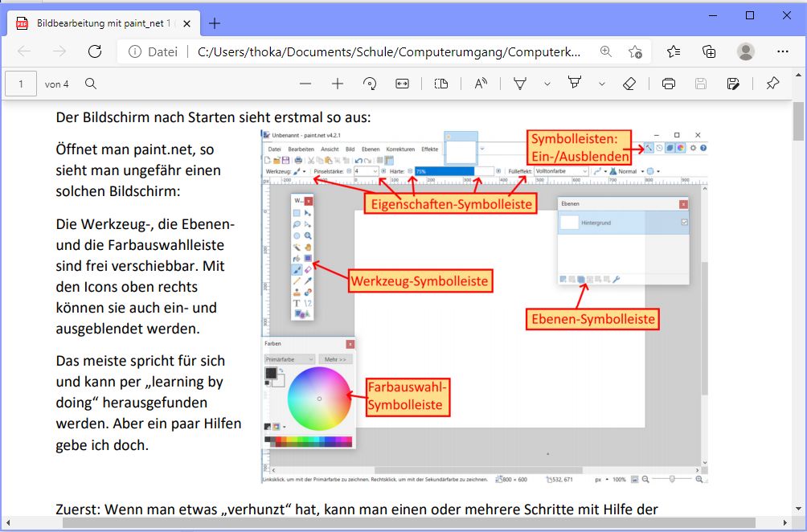This screenshot has width=807, height=532.
Task: Select Magic Wand tool in paint.net tools window
Action: tap(297, 247)
